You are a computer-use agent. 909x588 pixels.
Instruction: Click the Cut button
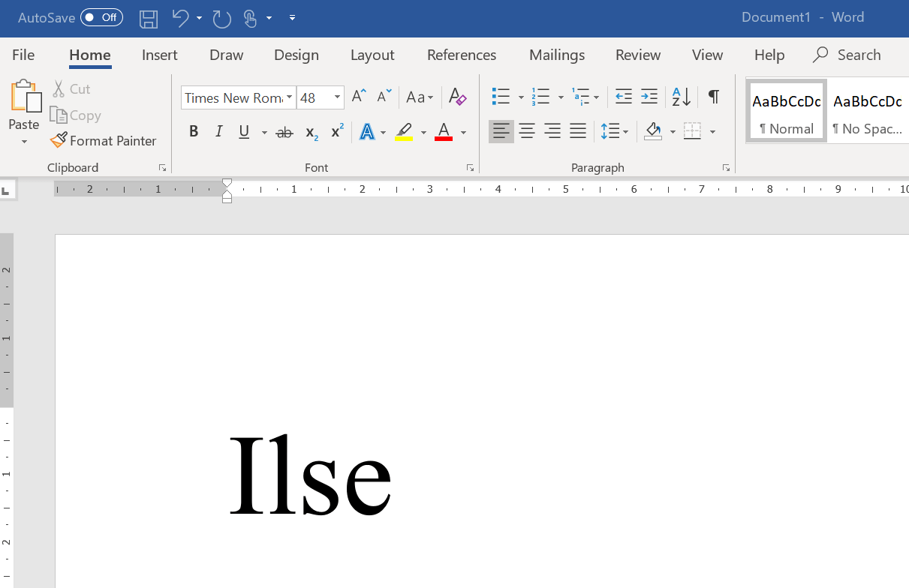click(x=71, y=88)
